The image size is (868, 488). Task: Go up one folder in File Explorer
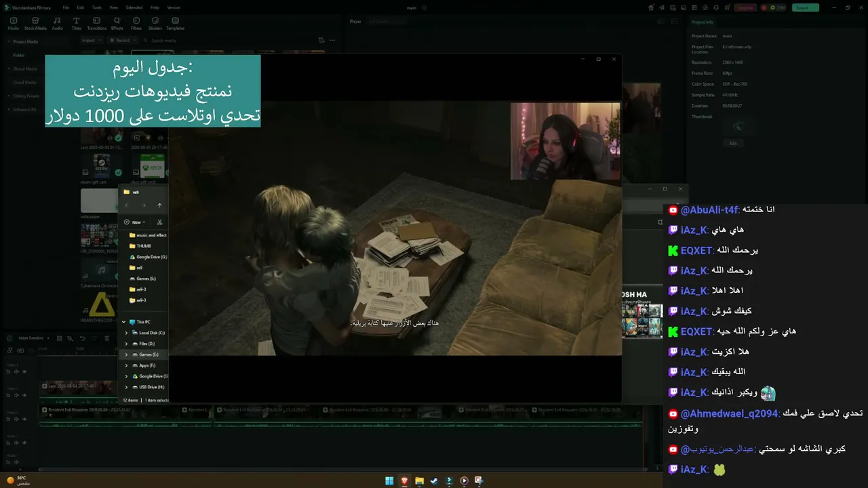click(159, 205)
